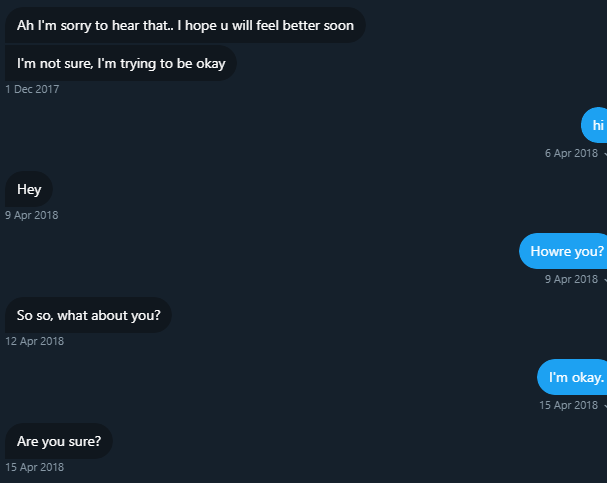Click the sent checkmark beside right 15 Apr 2018
The width and height of the screenshot is (607, 483).
605,406
